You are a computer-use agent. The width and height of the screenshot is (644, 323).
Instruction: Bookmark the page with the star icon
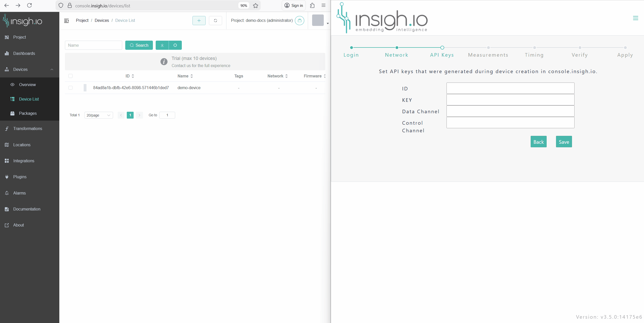pos(256,6)
